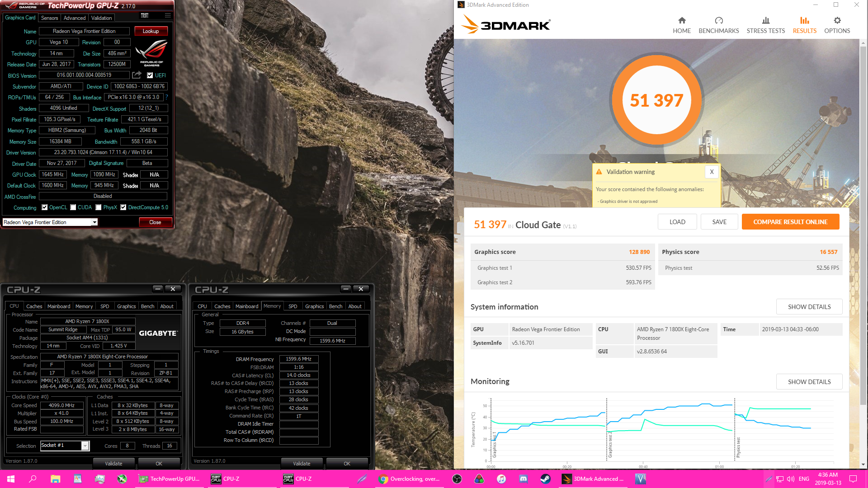Open the Socket #1 selection dropdown in CPU-Z

[85, 446]
